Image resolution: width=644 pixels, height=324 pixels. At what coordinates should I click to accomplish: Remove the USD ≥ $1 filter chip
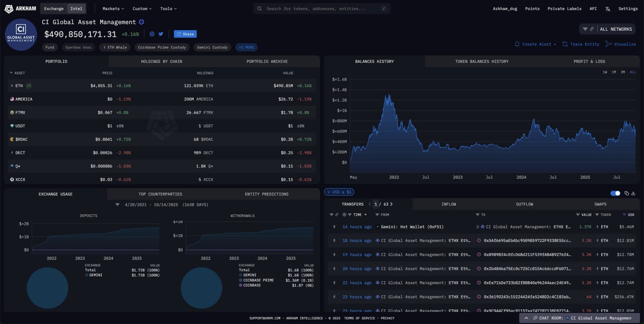tap(329, 192)
